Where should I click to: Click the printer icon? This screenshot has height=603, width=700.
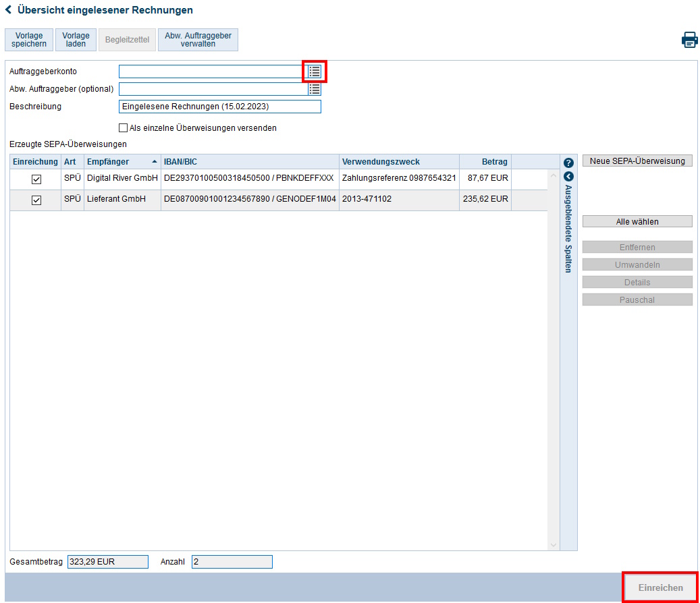(x=689, y=40)
